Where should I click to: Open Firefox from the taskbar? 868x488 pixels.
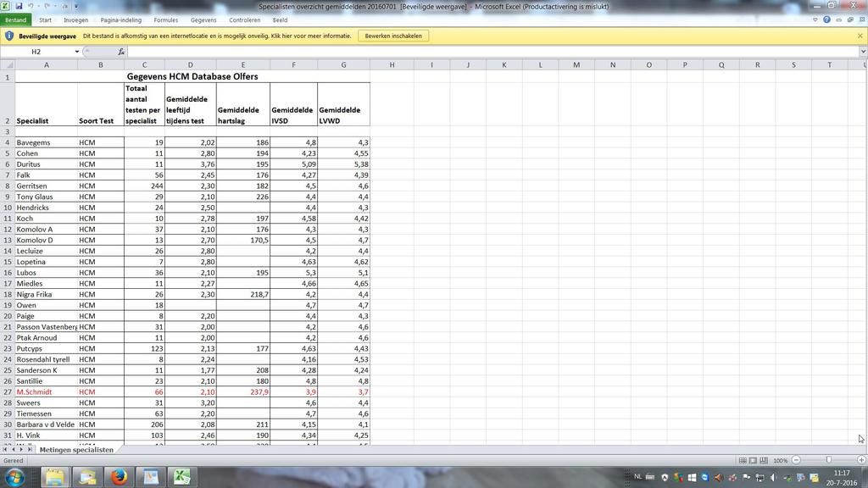tap(119, 477)
